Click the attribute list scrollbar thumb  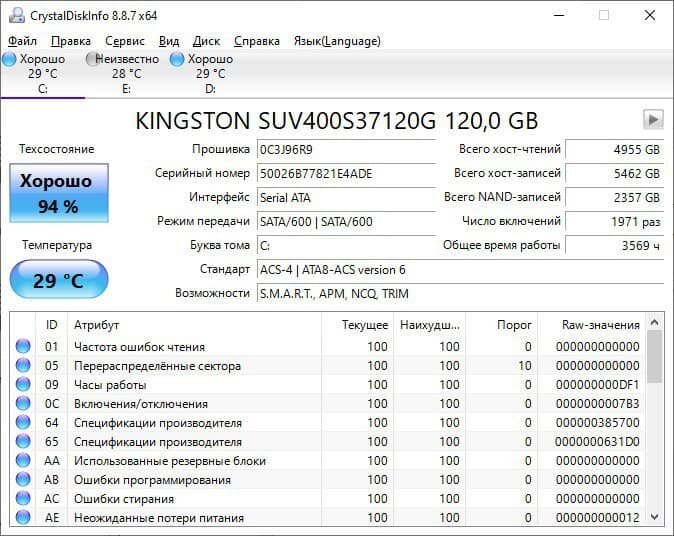point(654,357)
